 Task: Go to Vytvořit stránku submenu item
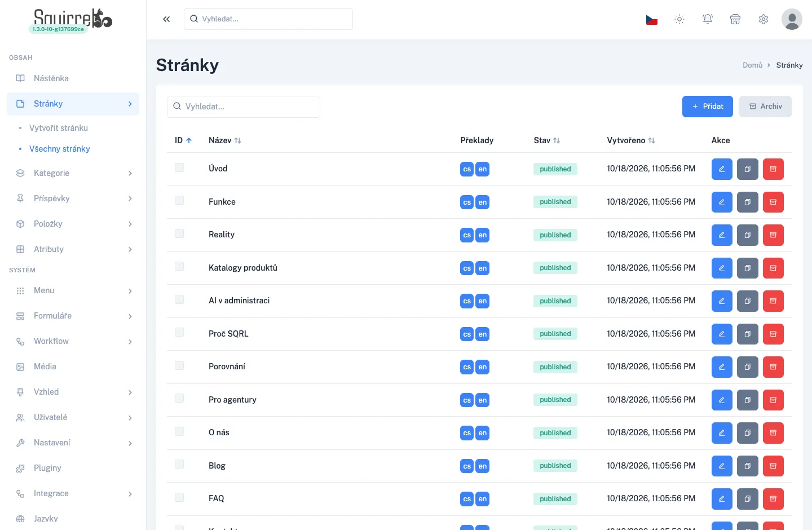click(x=59, y=128)
